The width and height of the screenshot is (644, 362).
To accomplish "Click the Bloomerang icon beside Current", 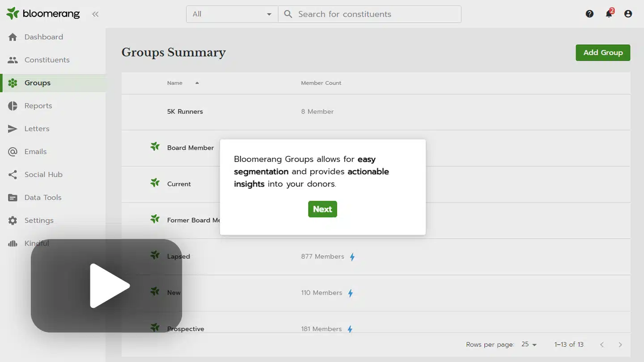I will pyautogui.click(x=155, y=183).
